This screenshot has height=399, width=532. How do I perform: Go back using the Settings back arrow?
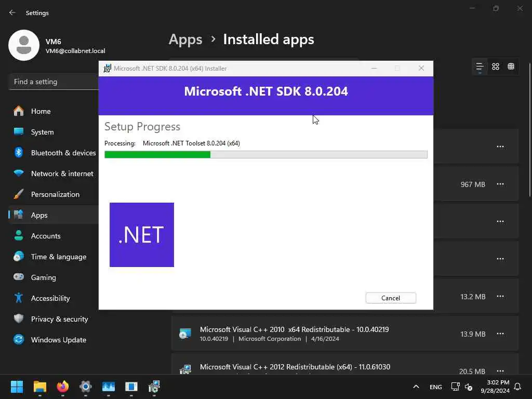click(x=12, y=12)
